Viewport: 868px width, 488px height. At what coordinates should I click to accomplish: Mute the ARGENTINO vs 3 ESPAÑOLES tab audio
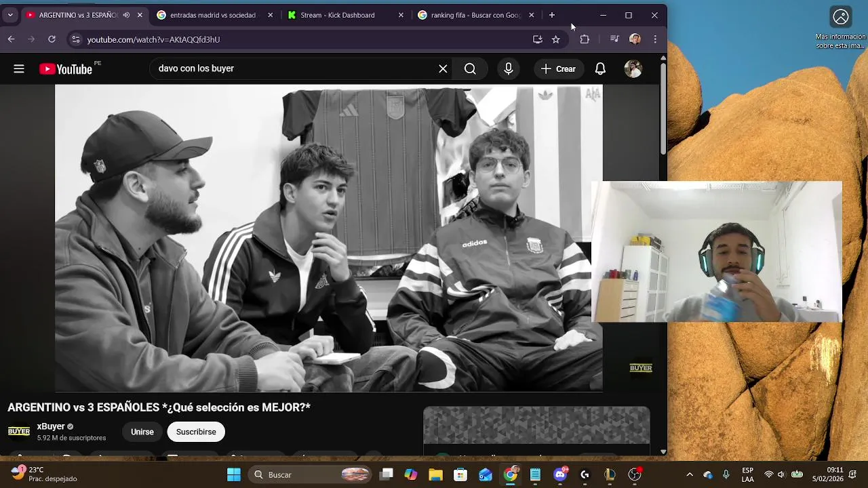pos(126,15)
